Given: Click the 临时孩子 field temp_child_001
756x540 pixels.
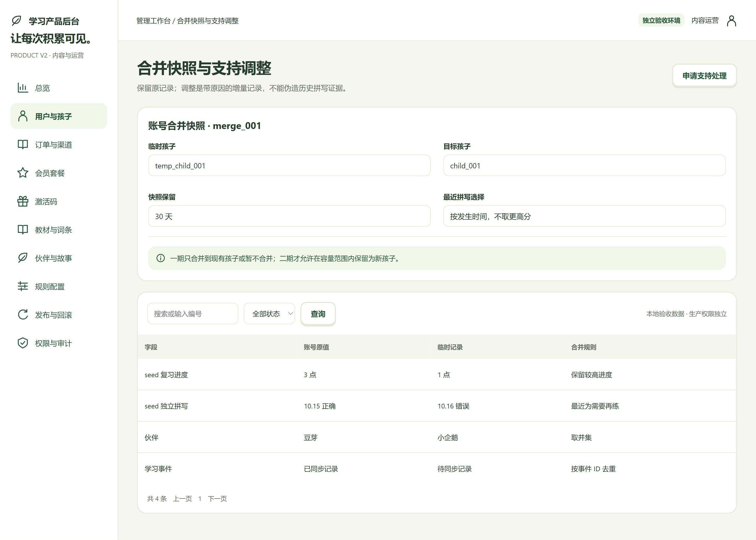Looking at the screenshot, I should [290, 165].
